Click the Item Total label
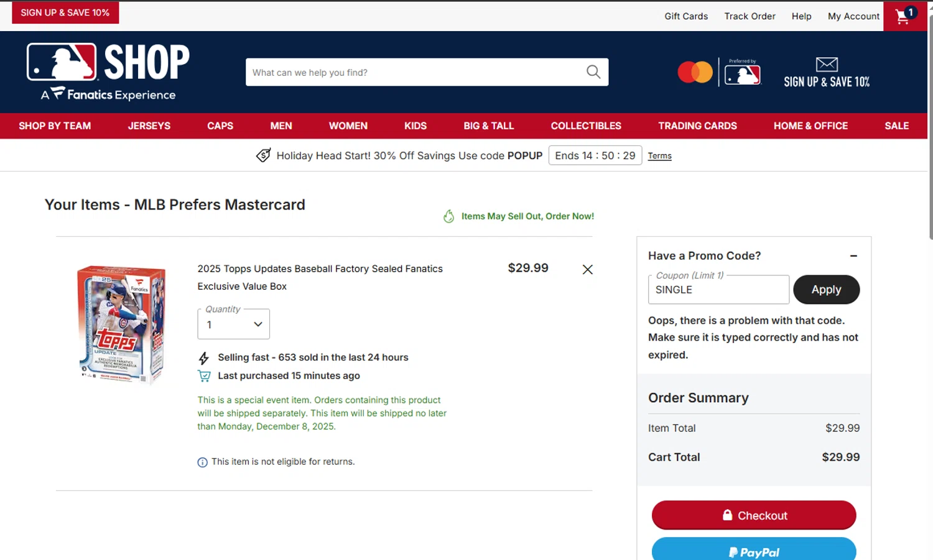 coord(672,428)
